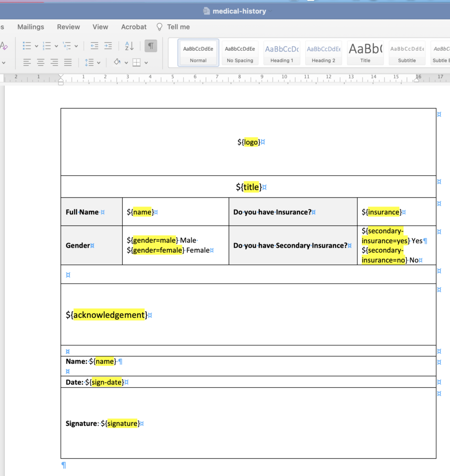Click the multilevel list icon
Image resolution: width=450 pixels, height=476 pixels.
(66, 46)
